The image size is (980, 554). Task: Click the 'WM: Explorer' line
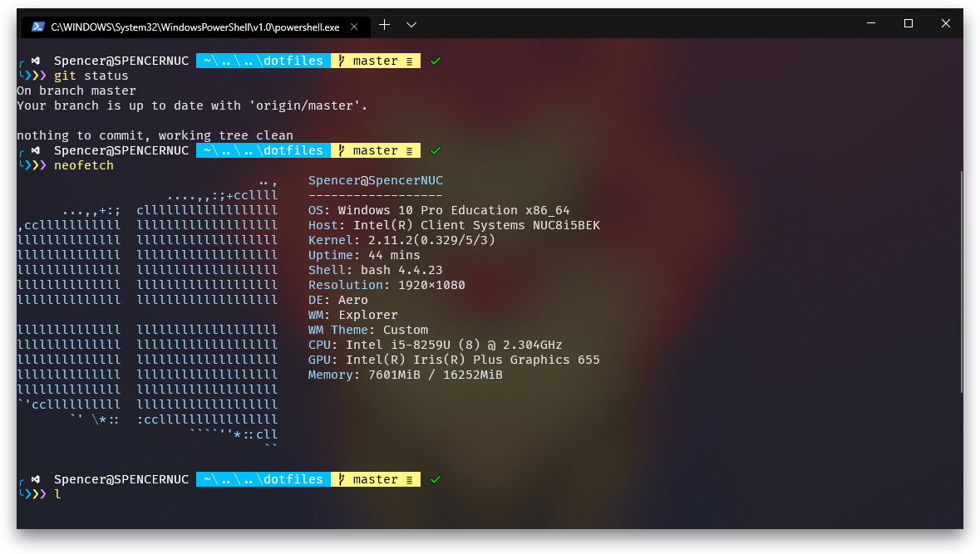[352, 316]
